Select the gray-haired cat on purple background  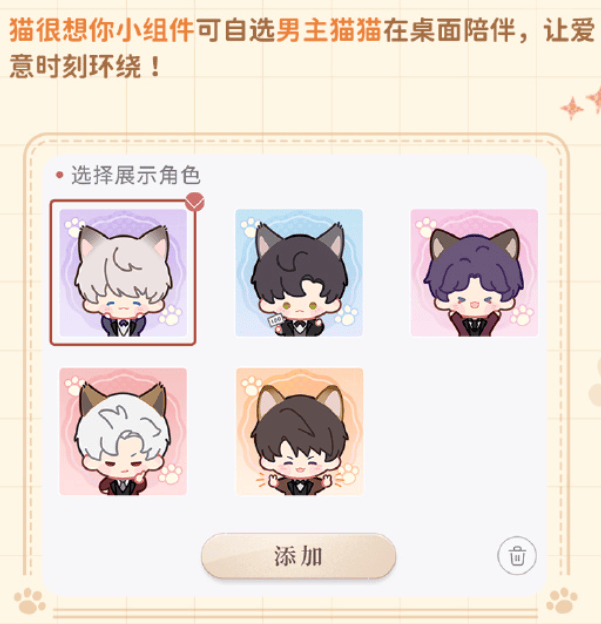point(123,273)
